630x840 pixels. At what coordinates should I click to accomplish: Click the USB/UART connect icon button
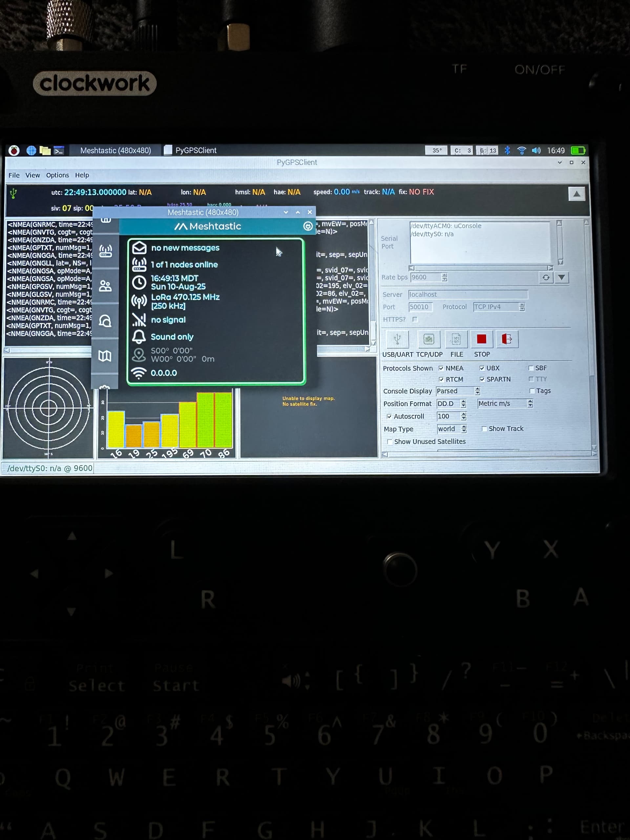[397, 339]
